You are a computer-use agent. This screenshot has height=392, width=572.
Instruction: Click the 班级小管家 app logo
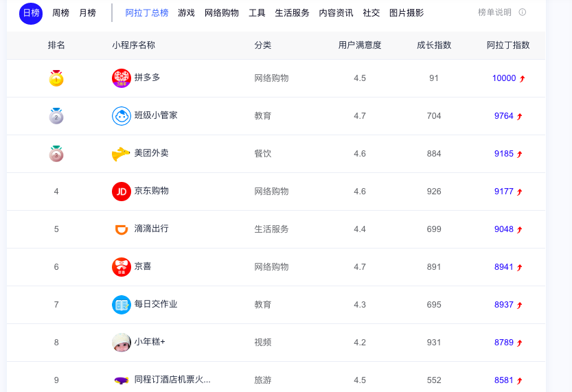click(x=121, y=116)
